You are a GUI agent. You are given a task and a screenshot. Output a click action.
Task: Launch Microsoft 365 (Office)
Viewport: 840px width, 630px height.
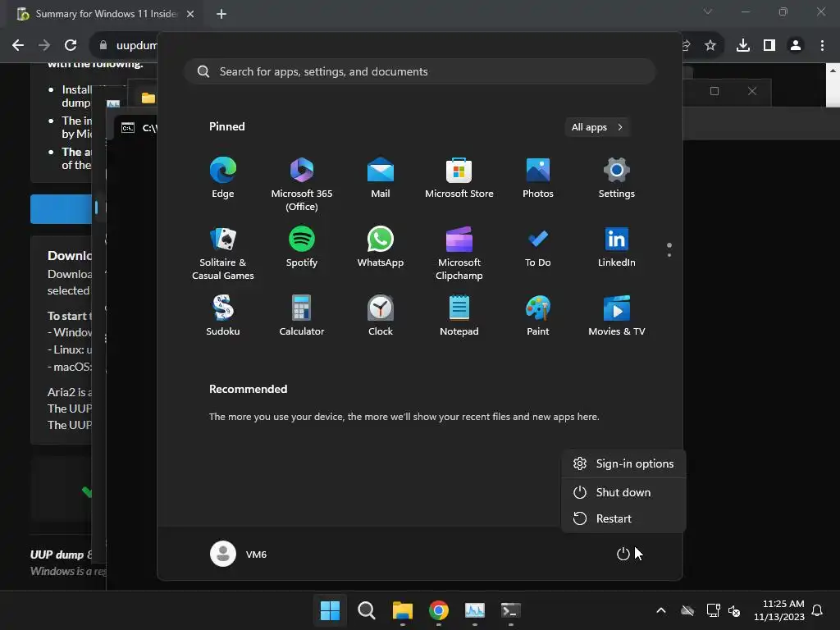pos(302,185)
